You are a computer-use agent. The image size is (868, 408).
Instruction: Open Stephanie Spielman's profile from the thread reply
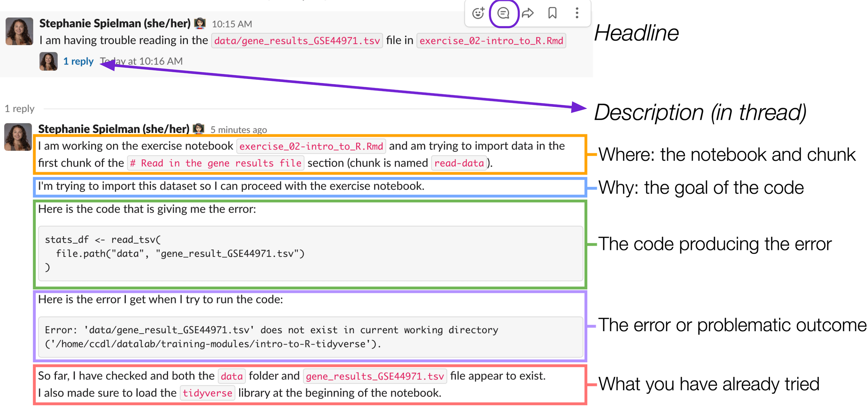click(x=114, y=129)
